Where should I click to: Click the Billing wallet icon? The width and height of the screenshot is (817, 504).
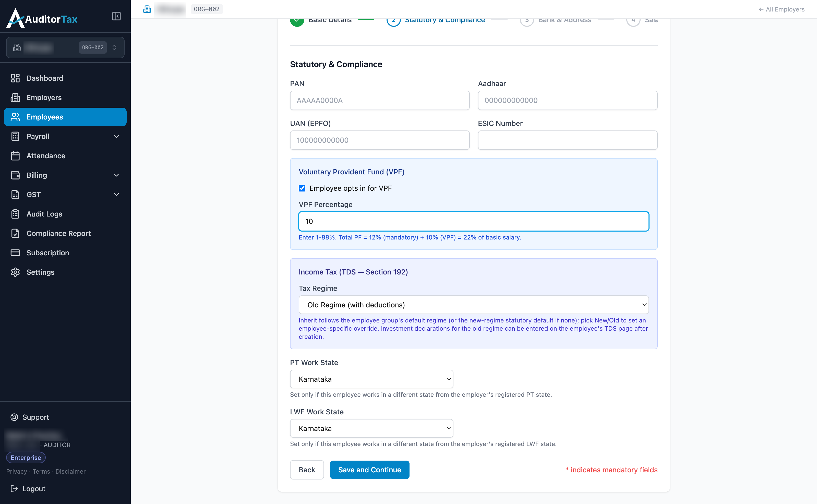pyautogui.click(x=15, y=175)
